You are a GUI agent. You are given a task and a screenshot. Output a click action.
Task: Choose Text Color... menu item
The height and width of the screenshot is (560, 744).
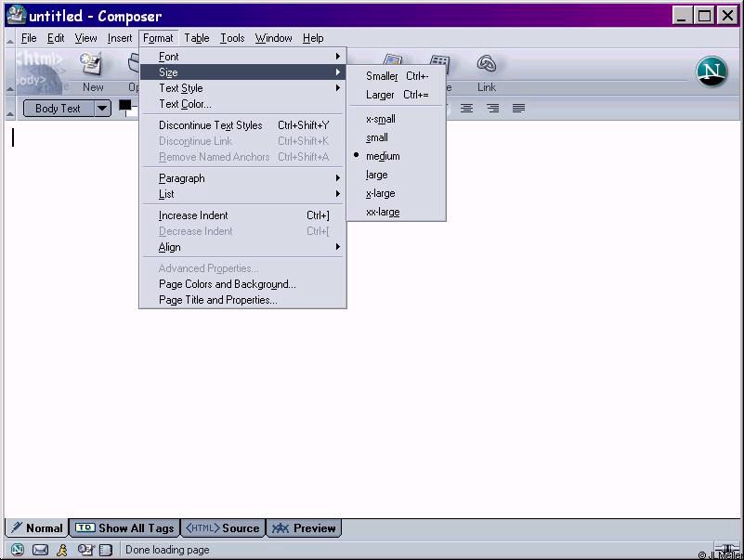(x=242, y=103)
